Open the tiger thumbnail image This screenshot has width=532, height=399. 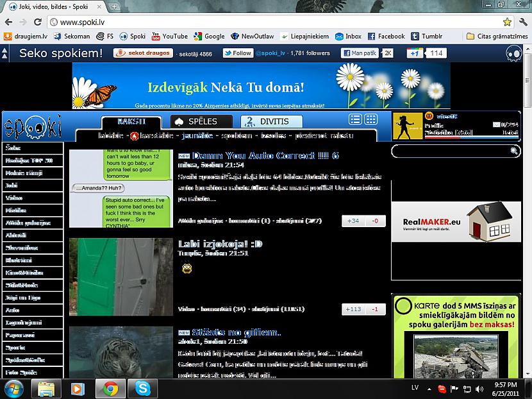[121, 352]
